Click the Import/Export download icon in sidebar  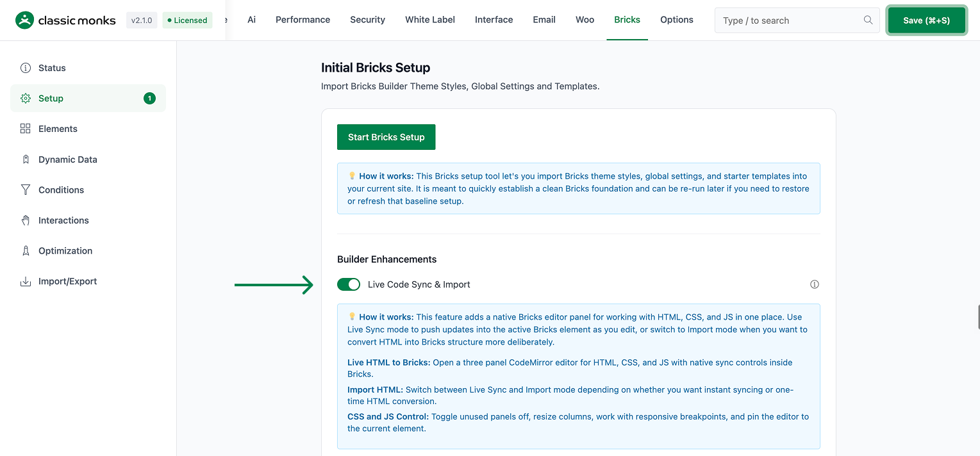click(x=26, y=281)
